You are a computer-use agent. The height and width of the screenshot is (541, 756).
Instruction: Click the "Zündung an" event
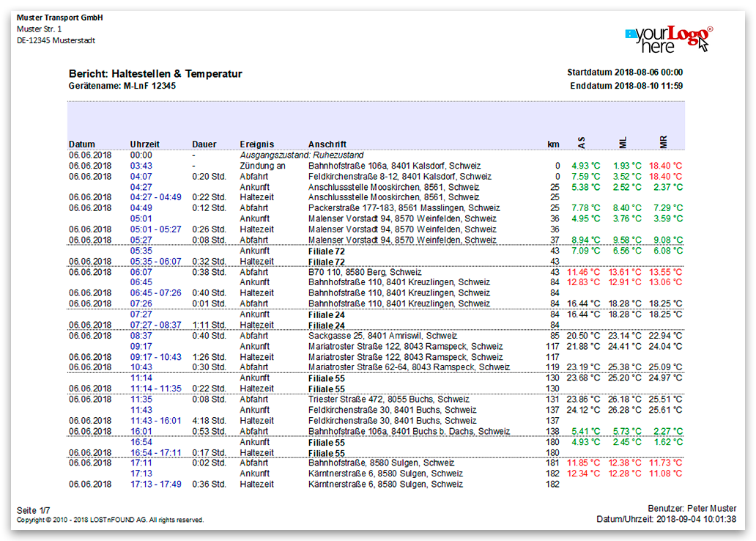click(x=263, y=166)
